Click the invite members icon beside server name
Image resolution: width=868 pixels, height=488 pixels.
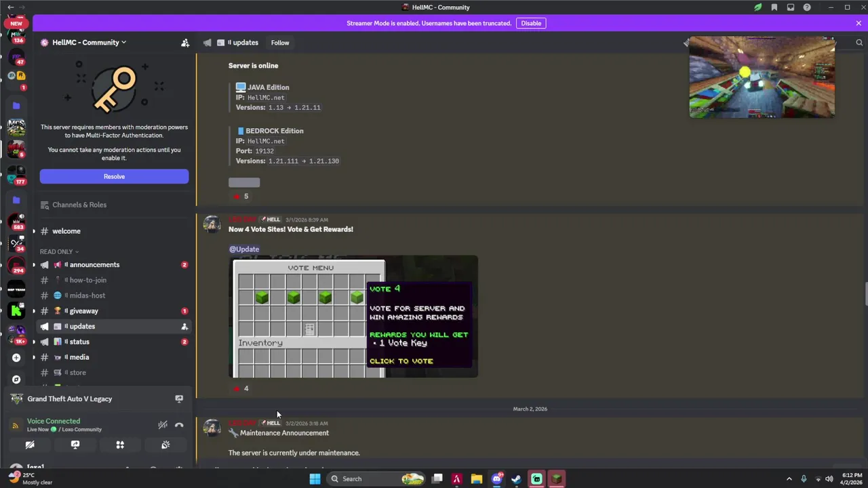[185, 42]
